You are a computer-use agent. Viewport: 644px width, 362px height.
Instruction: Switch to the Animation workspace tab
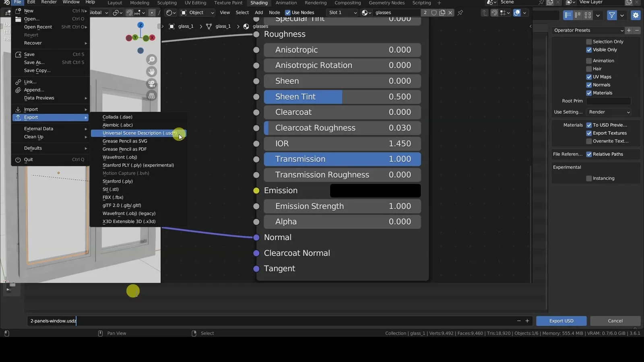286,3
